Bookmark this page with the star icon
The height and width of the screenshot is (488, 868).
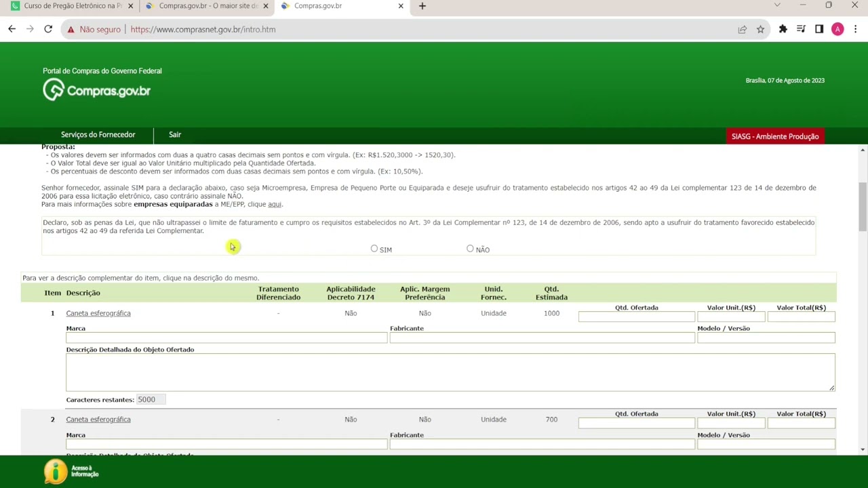pyautogui.click(x=761, y=29)
